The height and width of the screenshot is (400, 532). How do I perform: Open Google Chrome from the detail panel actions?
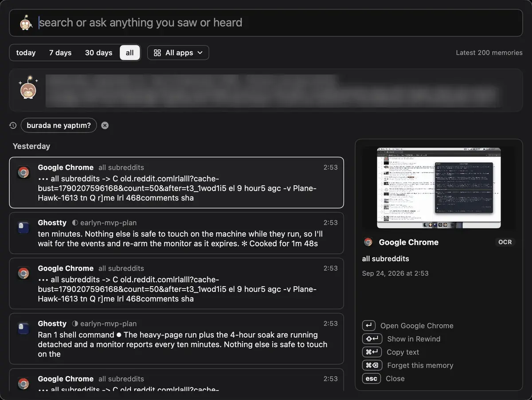coord(417,325)
